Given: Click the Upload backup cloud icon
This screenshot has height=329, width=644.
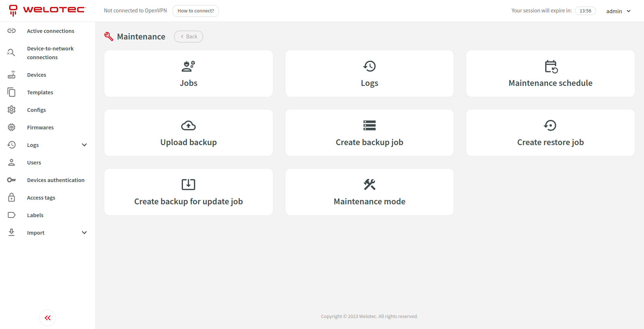Looking at the screenshot, I should click(x=188, y=126).
